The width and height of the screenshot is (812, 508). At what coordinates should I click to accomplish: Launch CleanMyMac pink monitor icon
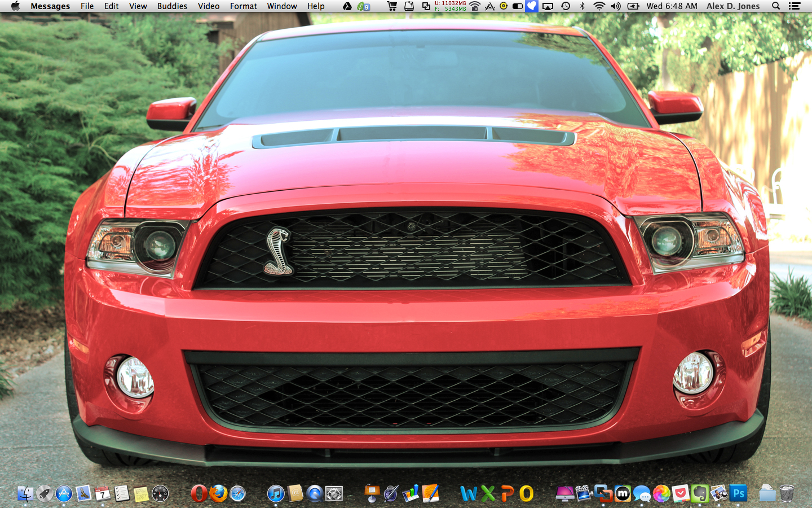click(x=565, y=494)
